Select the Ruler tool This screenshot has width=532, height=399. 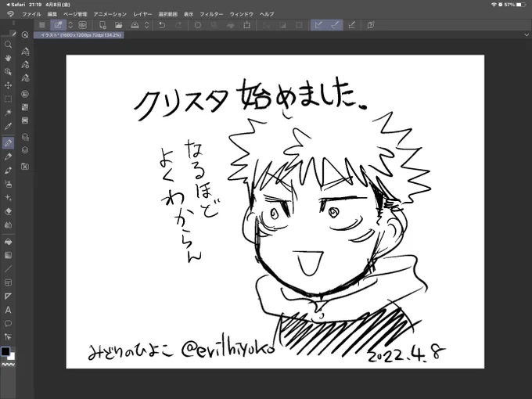(8, 296)
